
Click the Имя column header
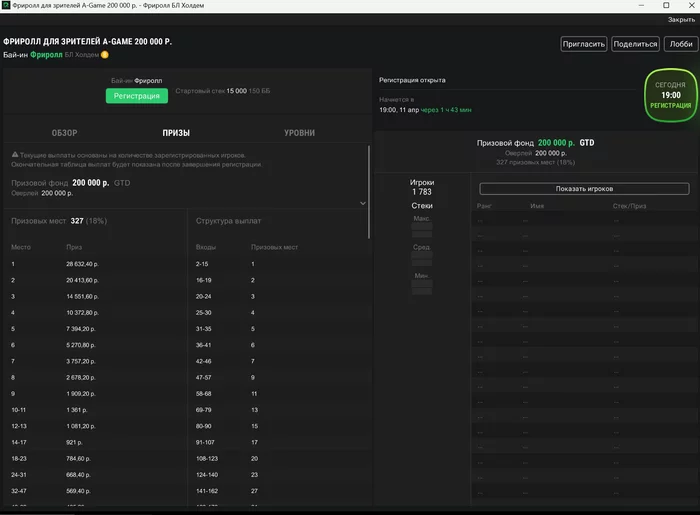click(537, 206)
